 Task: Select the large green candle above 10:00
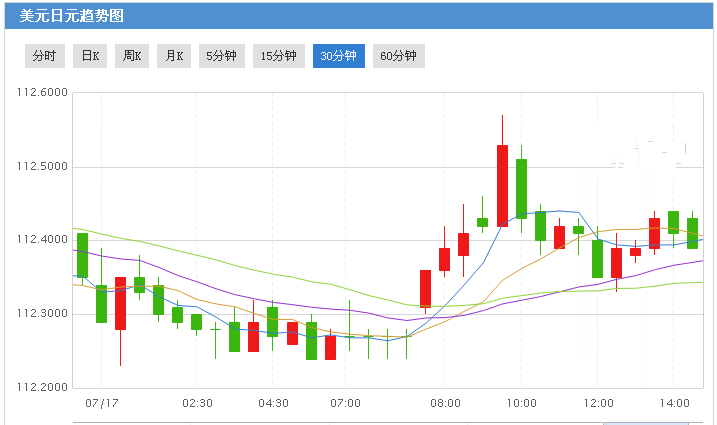(521, 188)
